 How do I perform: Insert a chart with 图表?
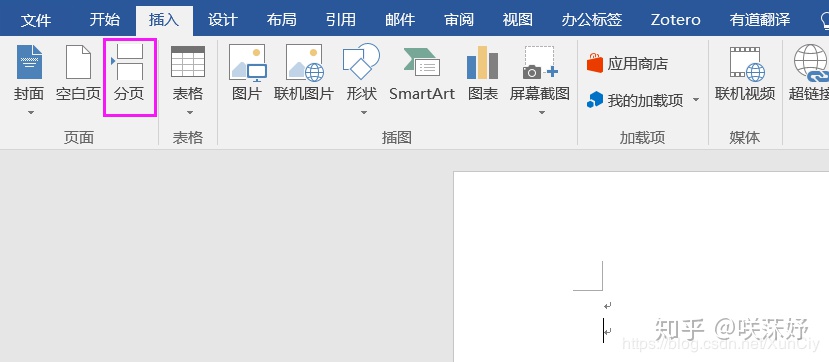pos(483,74)
